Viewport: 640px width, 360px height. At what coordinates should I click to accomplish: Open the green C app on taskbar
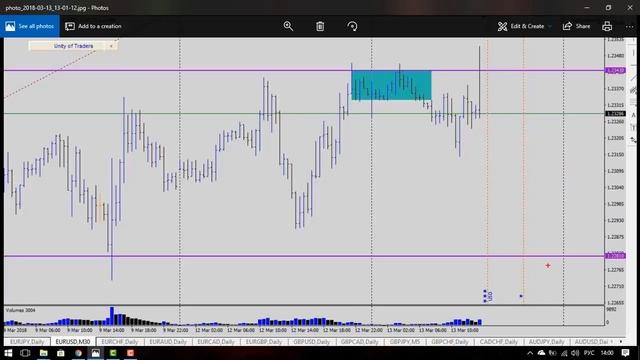point(113,353)
